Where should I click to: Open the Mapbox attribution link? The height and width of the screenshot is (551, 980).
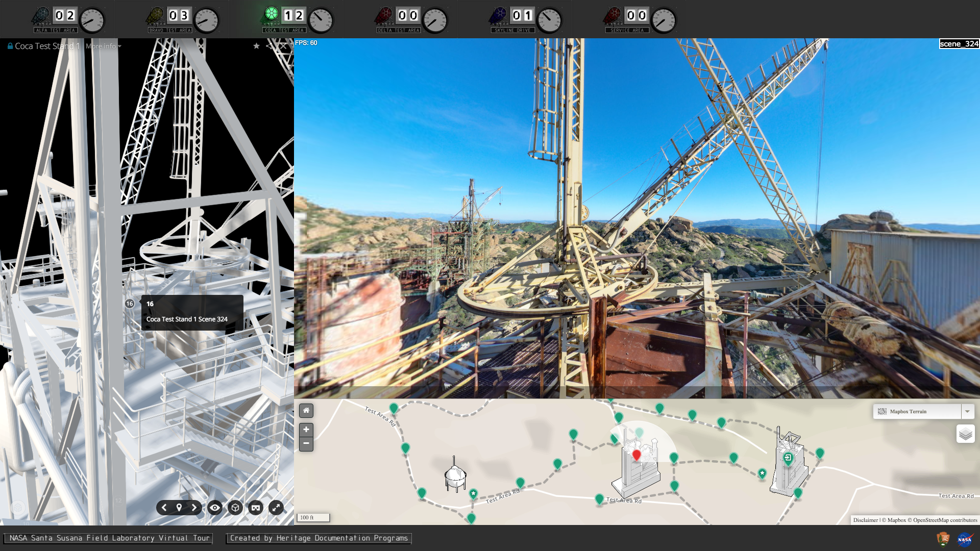tap(894, 520)
